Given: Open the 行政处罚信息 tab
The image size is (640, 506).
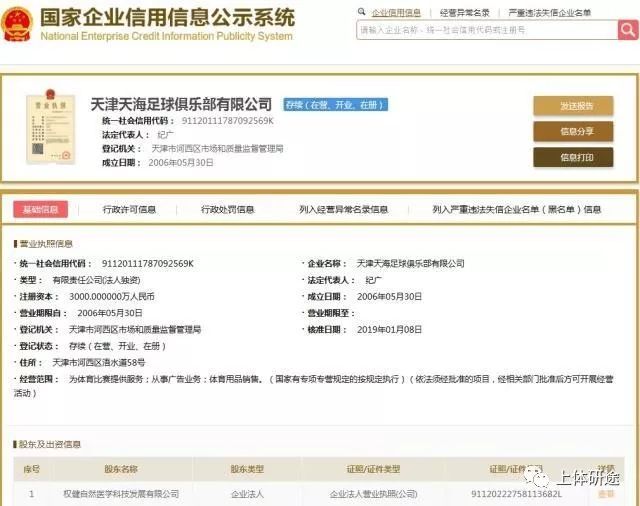Looking at the screenshot, I should 228,210.
